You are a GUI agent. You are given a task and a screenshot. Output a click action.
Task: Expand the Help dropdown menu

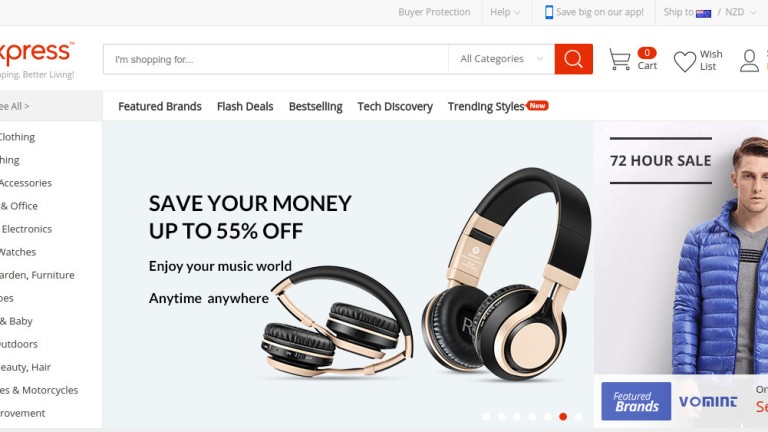pyautogui.click(x=505, y=12)
